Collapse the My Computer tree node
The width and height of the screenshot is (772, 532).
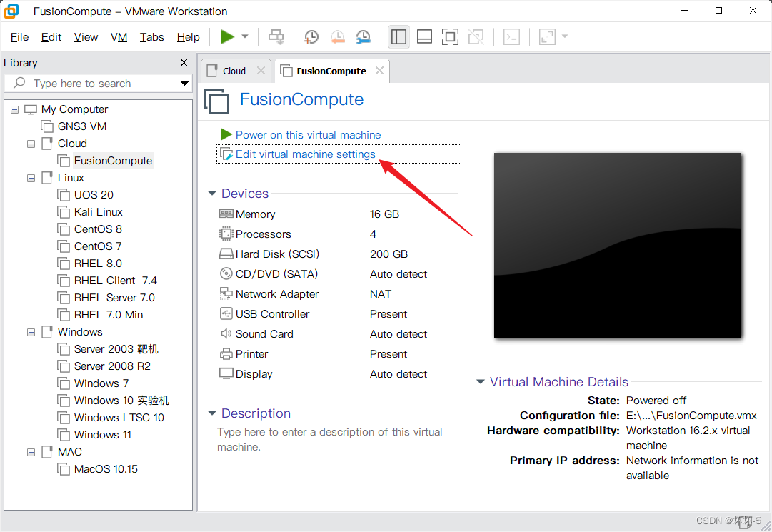pos(15,109)
